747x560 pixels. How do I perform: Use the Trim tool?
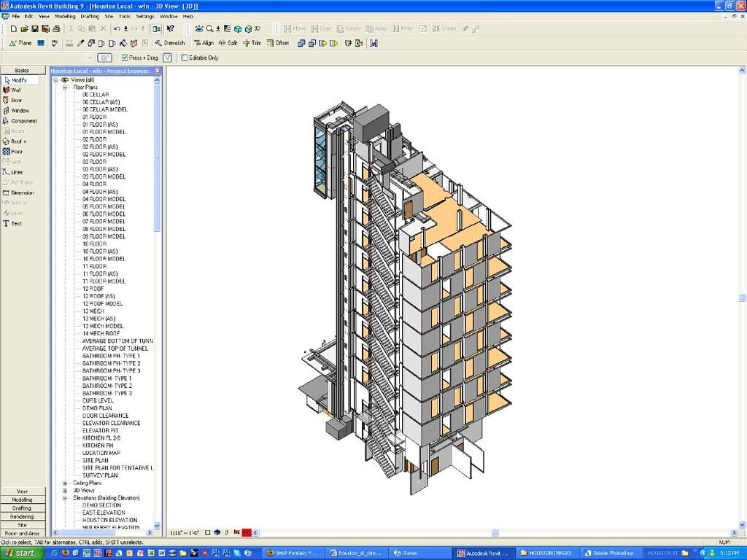tap(252, 43)
